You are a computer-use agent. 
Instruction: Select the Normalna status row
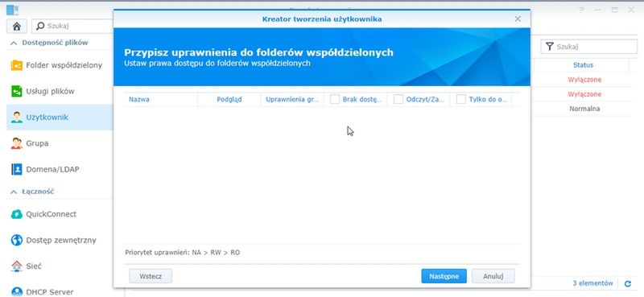click(x=584, y=109)
